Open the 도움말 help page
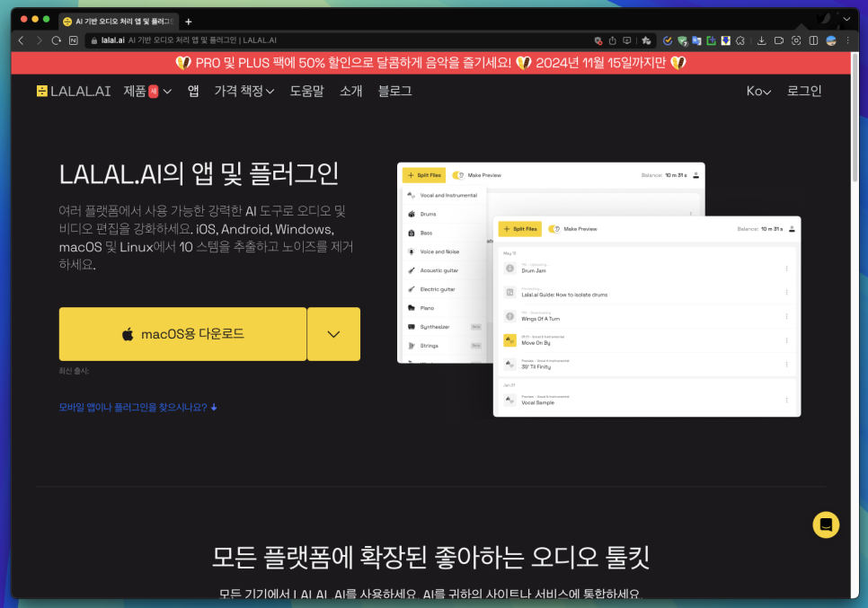The width and height of the screenshot is (868, 608). pyautogui.click(x=306, y=91)
